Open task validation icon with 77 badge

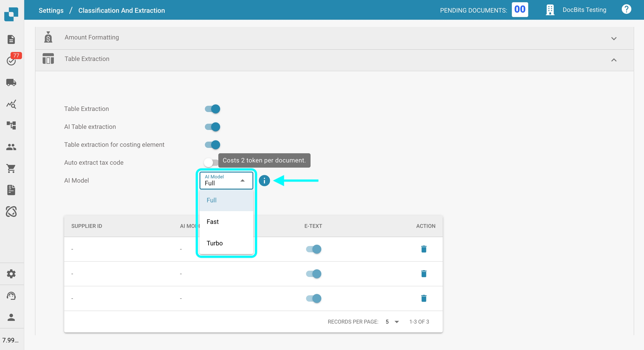(11, 61)
